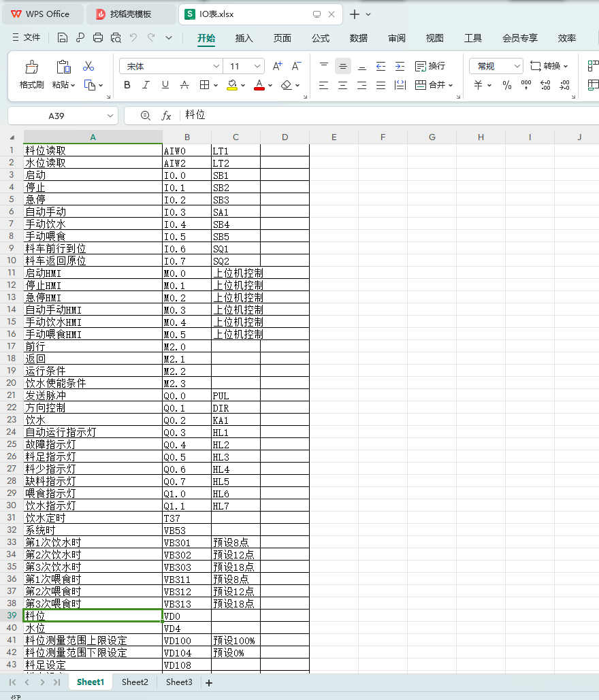Align text left

(323, 85)
